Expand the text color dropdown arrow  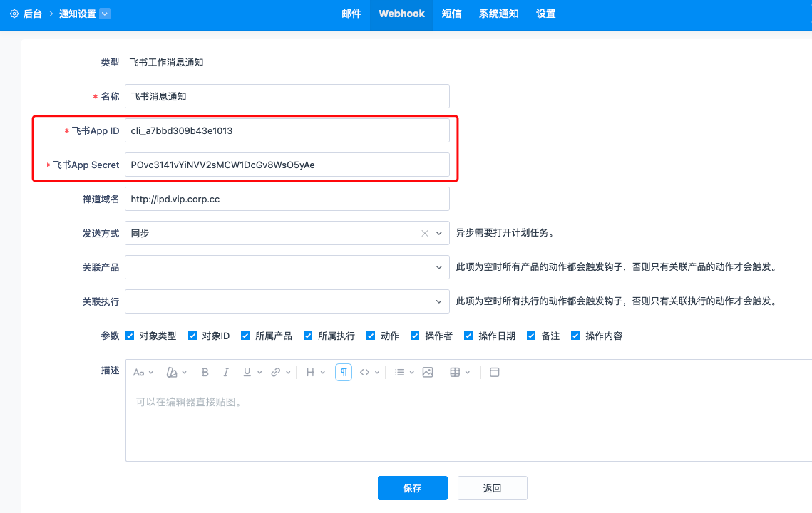185,372
